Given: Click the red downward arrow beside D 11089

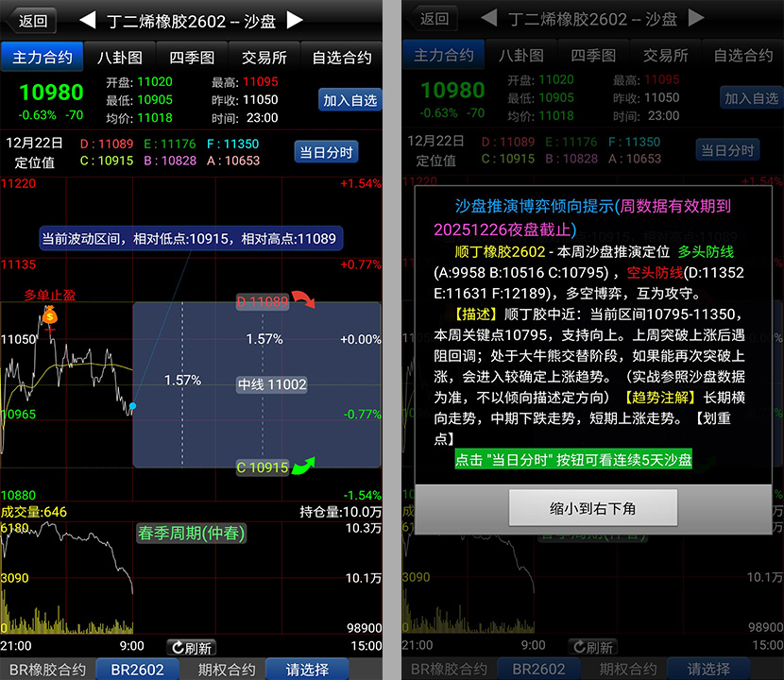Looking at the screenshot, I should coord(304,300).
